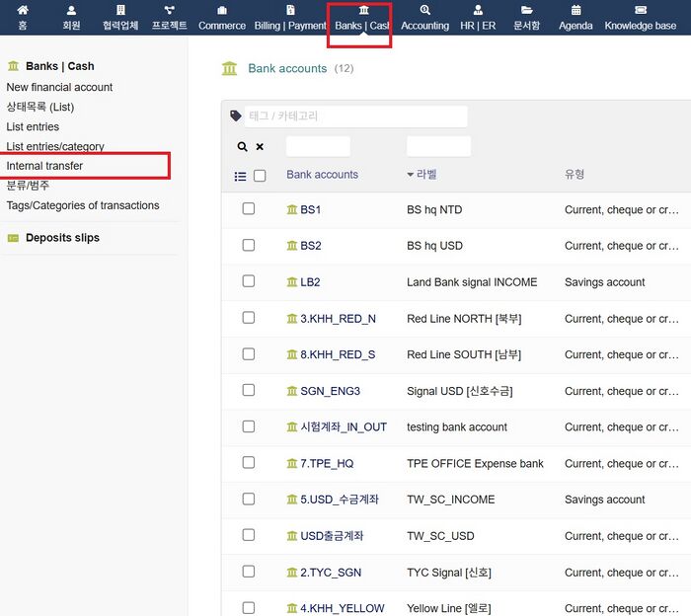Click the Bank accounts column header
The width and height of the screenshot is (691, 616).
click(x=322, y=175)
